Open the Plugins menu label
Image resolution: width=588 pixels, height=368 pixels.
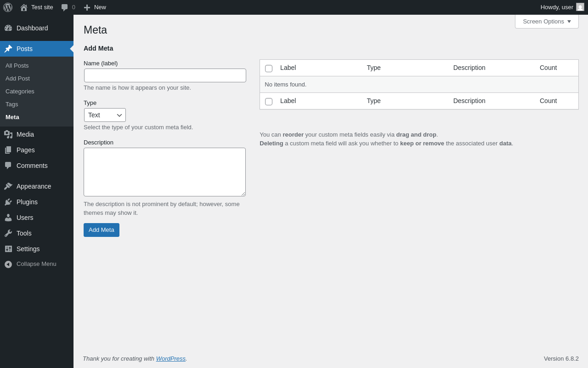pyautogui.click(x=27, y=202)
